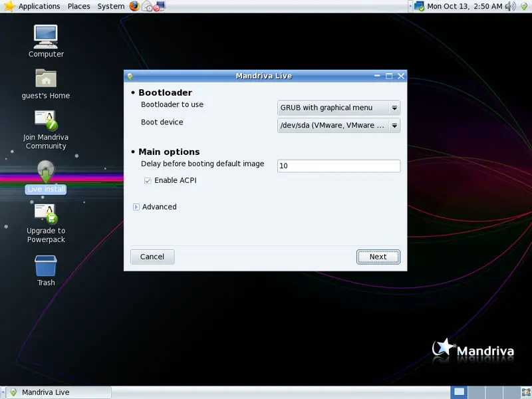
Task: Open the Boot device dropdown
Action: (x=338, y=126)
